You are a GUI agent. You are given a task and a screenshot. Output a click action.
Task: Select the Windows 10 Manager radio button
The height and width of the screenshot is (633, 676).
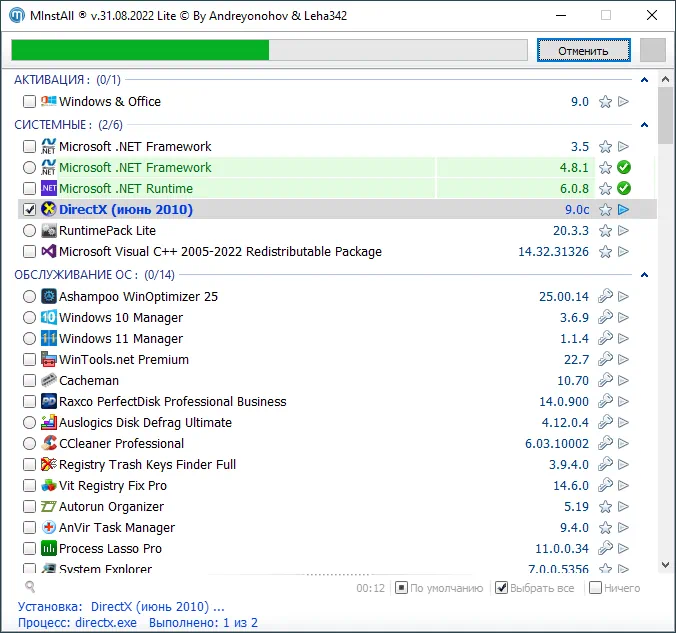point(29,318)
